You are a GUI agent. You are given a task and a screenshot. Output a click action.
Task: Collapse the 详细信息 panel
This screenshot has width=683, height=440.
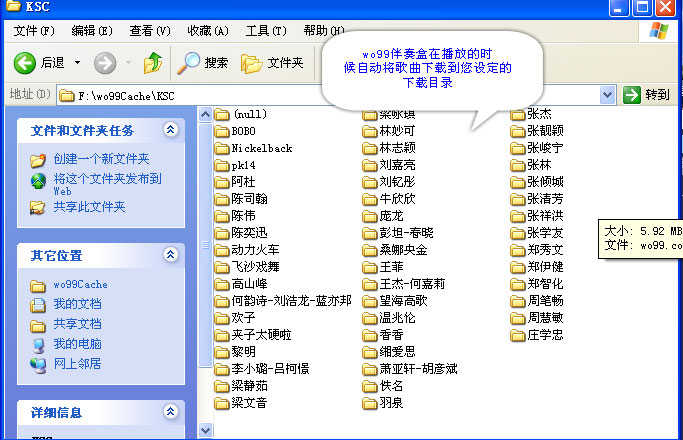click(170, 411)
